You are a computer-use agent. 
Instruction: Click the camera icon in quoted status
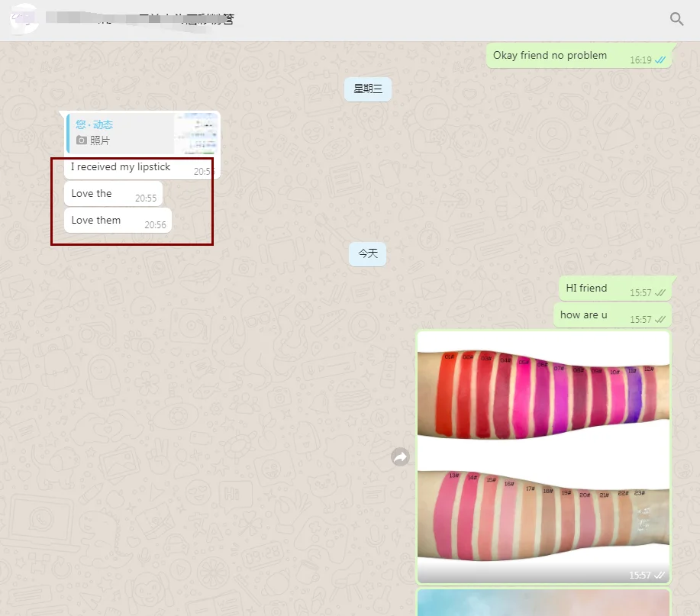click(82, 140)
